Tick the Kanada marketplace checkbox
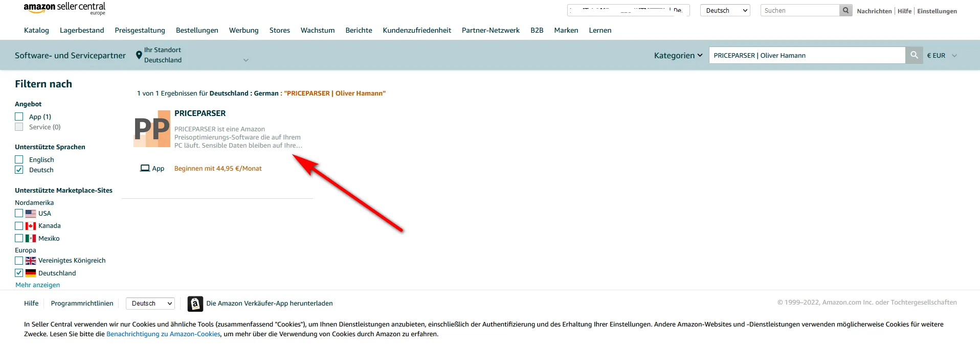This screenshot has height=349, width=980. (19, 225)
